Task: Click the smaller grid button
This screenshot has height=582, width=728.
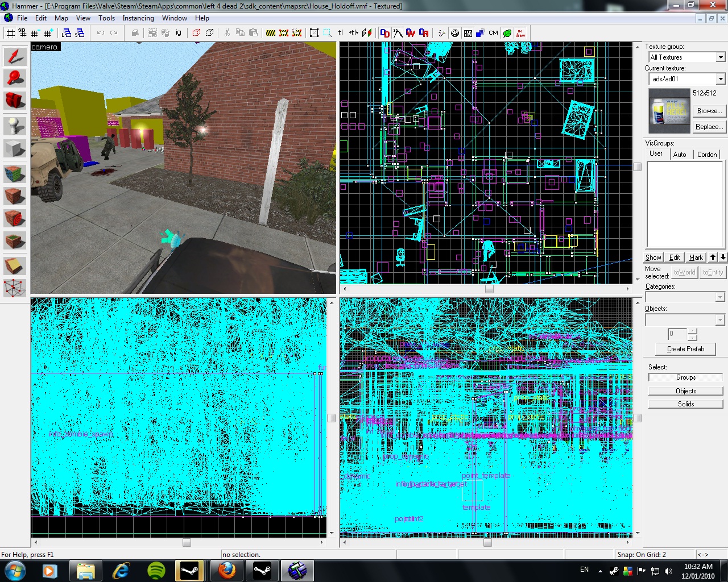Action: pos(35,33)
